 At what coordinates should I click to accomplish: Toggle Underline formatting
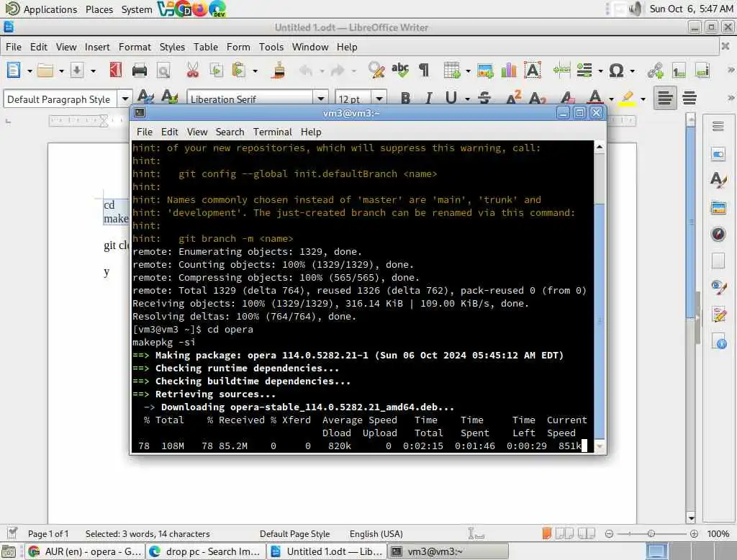click(451, 98)
